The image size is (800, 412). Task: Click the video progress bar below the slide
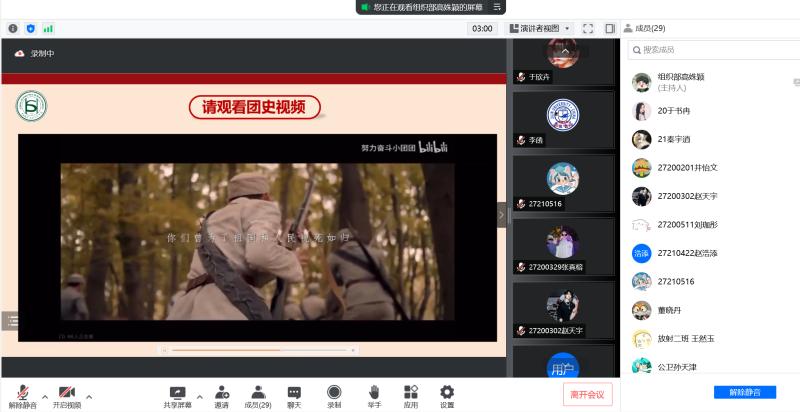pos(258,350)
